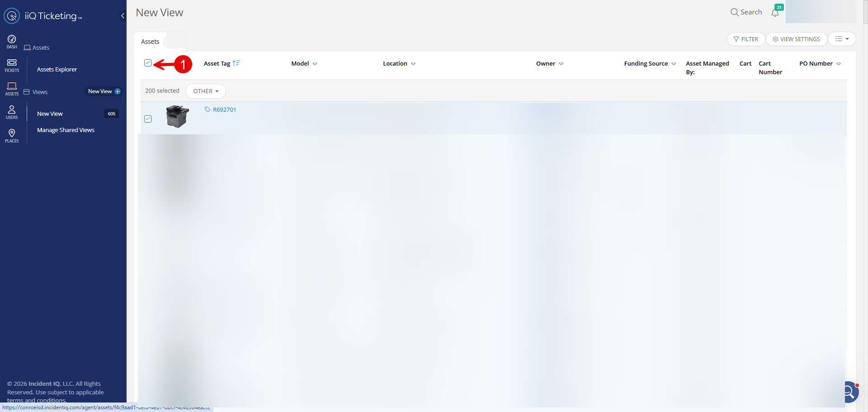Click the Views section header
The image size is (868, 412).
[x=36, y=92]
